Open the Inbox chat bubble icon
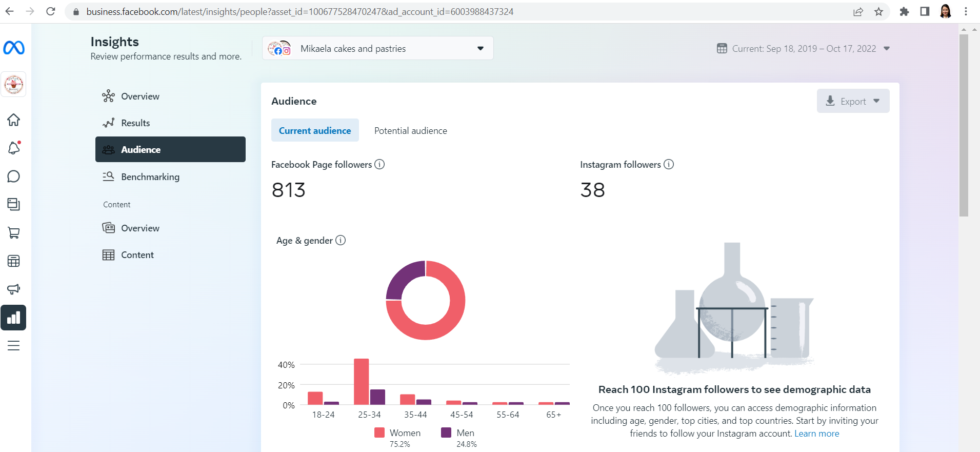Viewport: 980px width, 452px height. [14, 176]
